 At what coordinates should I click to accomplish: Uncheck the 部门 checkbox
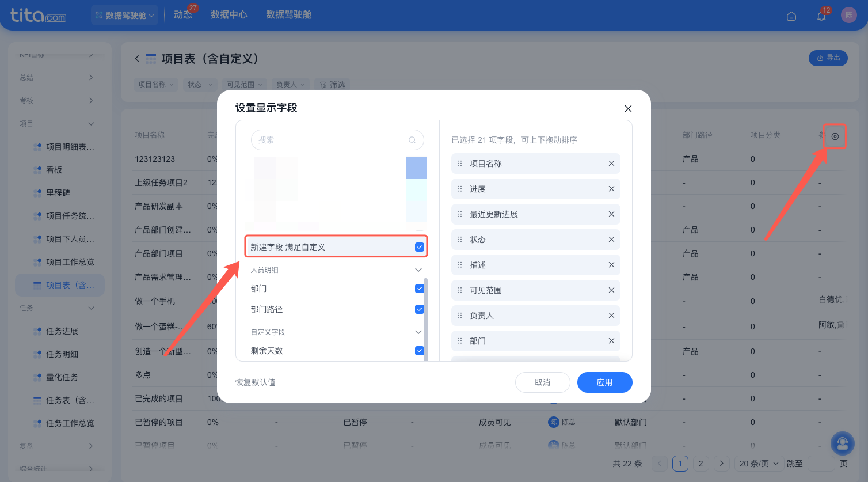click(x=419, y=289)
